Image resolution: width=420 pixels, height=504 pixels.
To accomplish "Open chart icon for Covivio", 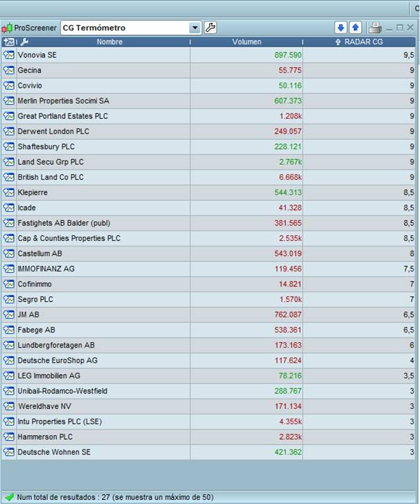I will [9, 85].
